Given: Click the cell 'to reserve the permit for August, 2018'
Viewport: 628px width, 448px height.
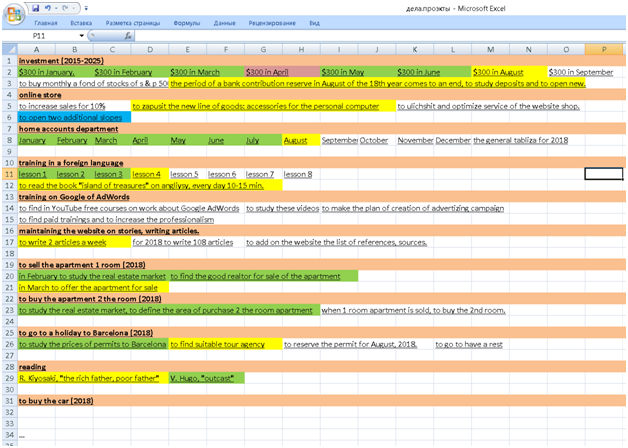Looking at the screenshot, I should tap(350, 344).
